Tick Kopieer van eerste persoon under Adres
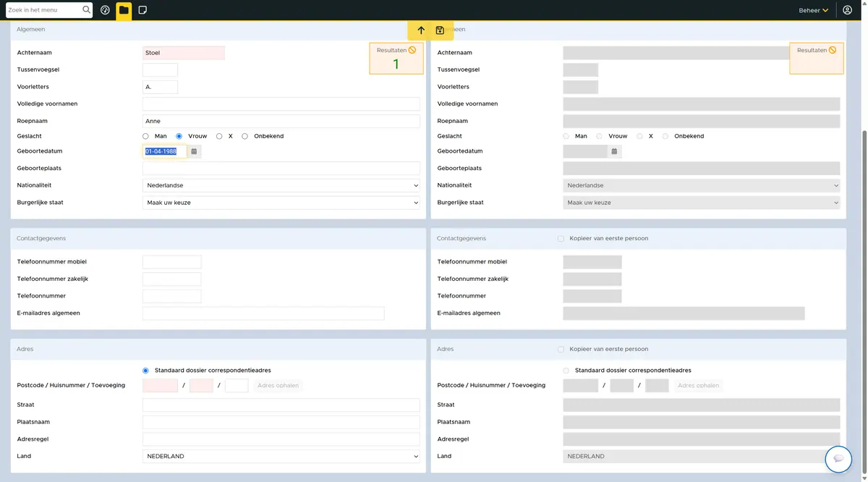 point(561,349)
